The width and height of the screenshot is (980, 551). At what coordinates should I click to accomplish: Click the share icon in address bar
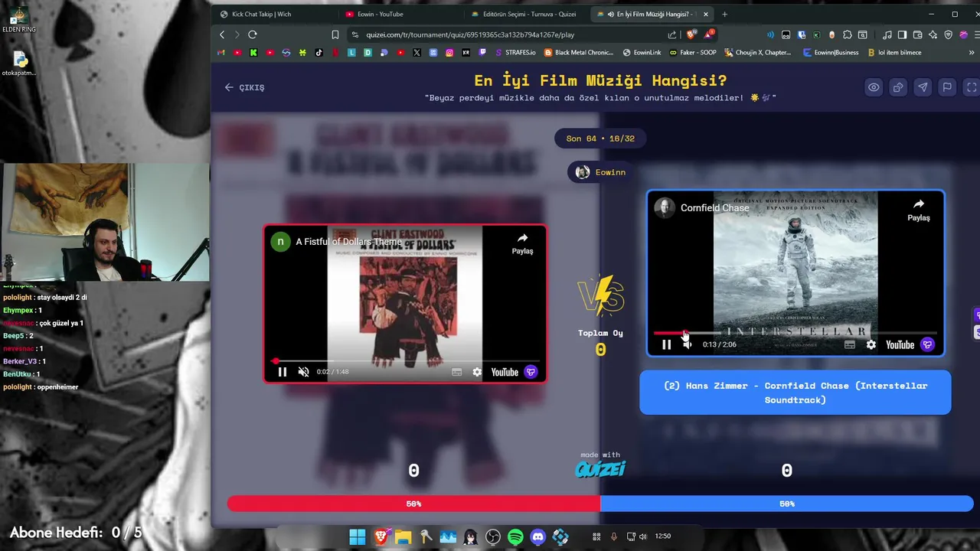point(672,34)
